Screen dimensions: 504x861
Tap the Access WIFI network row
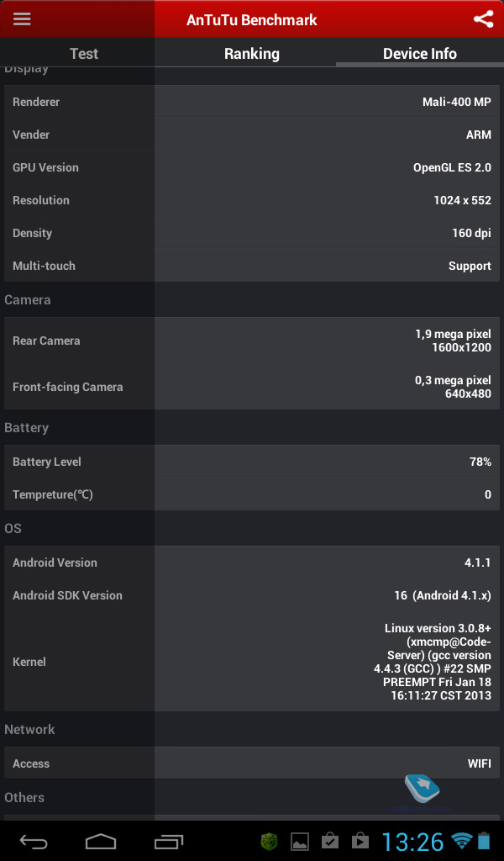[x=252, y=763]
